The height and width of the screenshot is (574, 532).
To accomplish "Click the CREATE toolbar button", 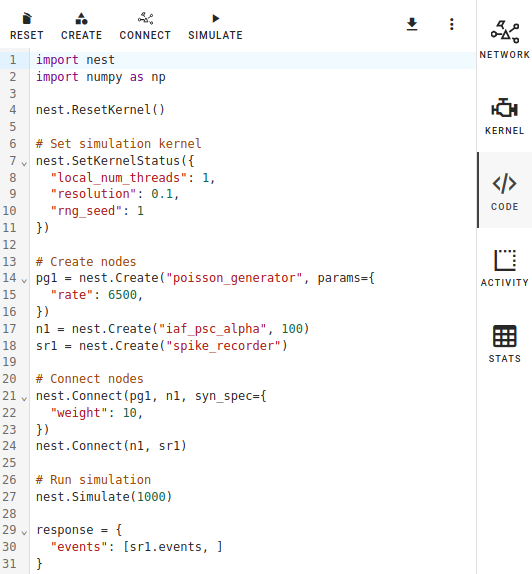I will (81, 26).
